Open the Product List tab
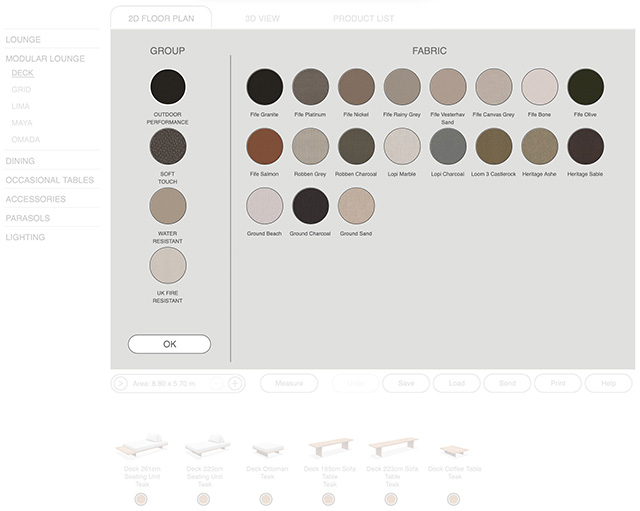Viewport: 640px width, 511px height. [363, 18]
